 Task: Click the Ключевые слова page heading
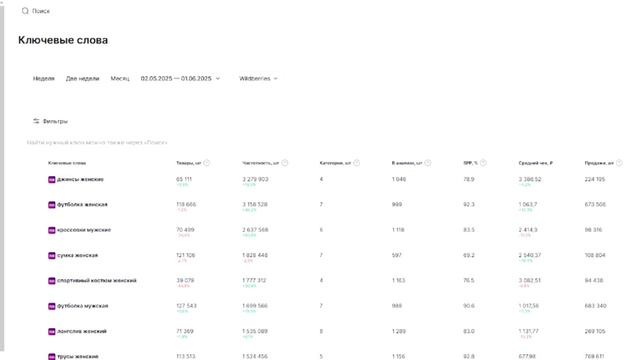coord(63,40)
